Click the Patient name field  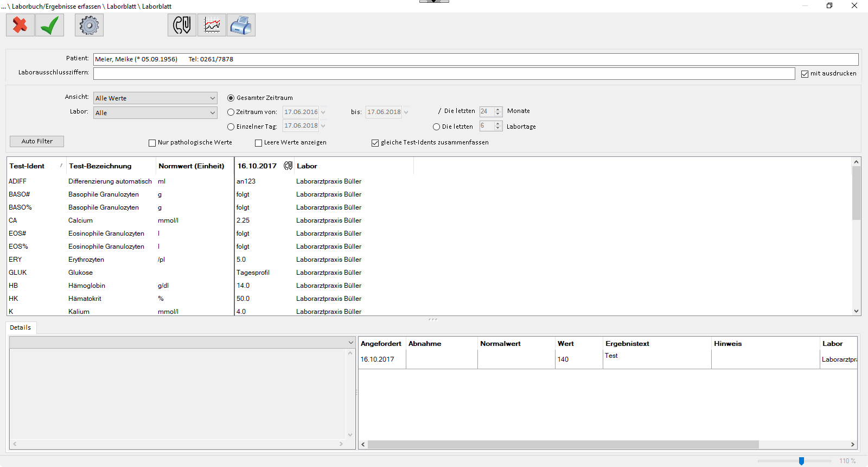coord(476,59)
